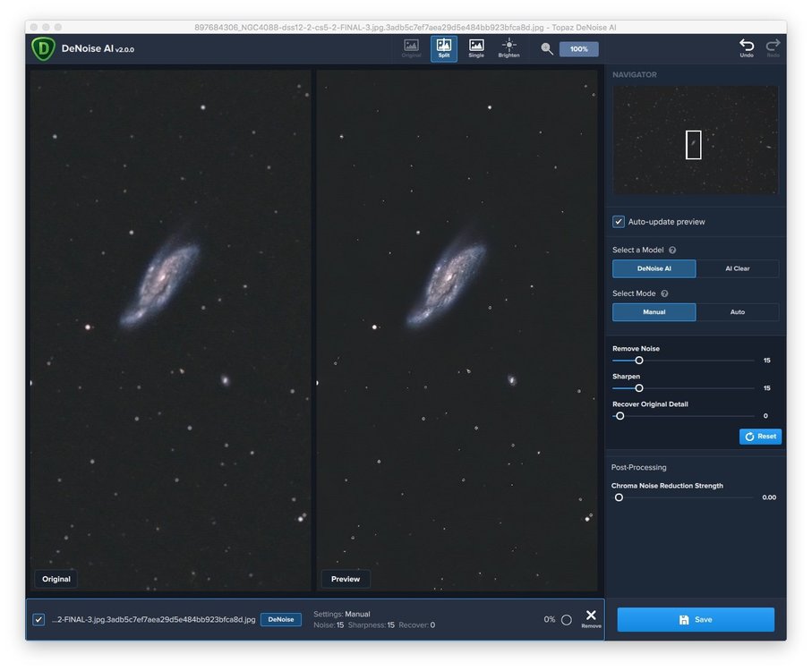
Task: Switch to Single view mode
Action: pos(476,48)
